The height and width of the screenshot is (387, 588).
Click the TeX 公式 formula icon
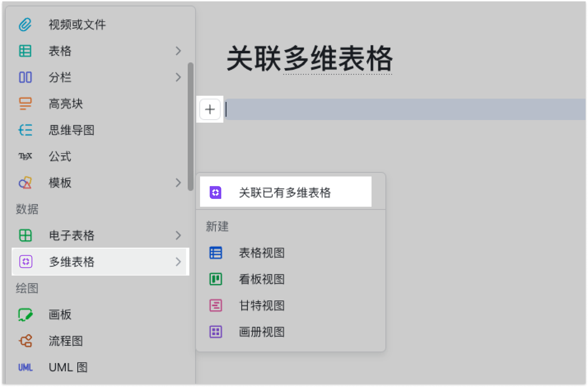point(25,156)
